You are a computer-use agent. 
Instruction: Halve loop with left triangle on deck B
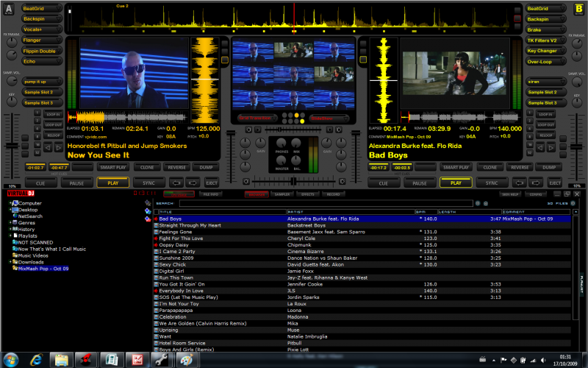(540, 148)
